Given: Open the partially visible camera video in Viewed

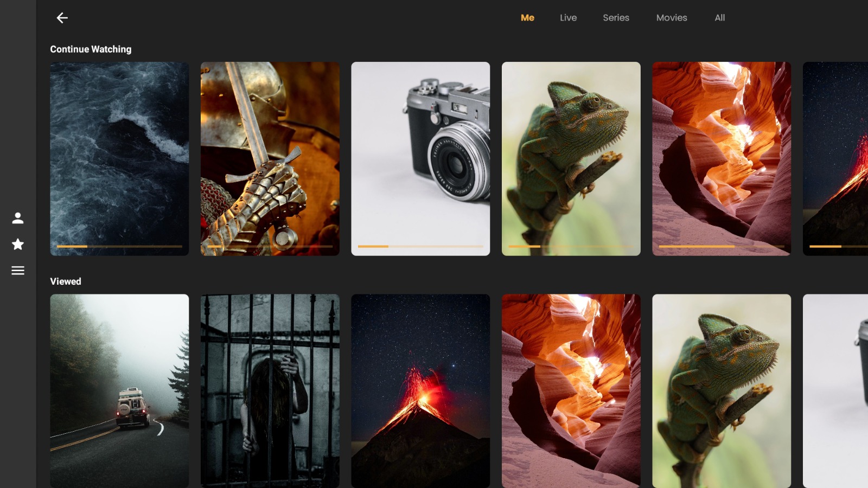Looking at the screenshot, I should click(835, 391).
